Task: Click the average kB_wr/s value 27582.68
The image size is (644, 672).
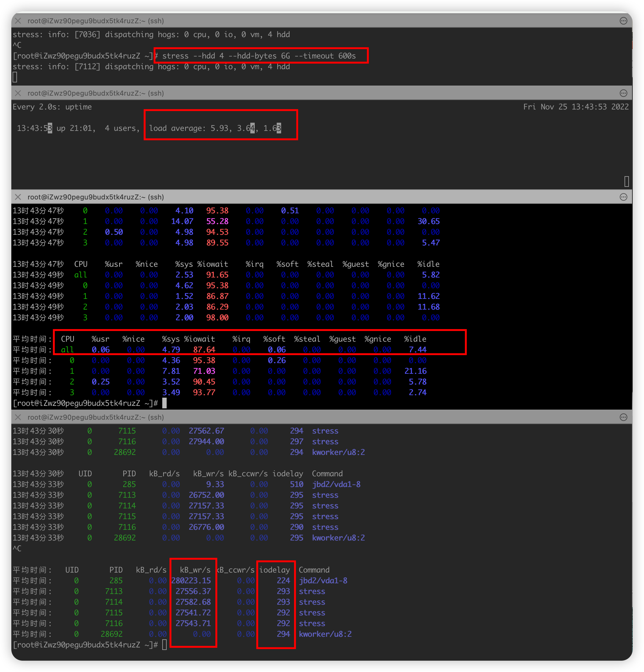Action: tap(193, 602)
